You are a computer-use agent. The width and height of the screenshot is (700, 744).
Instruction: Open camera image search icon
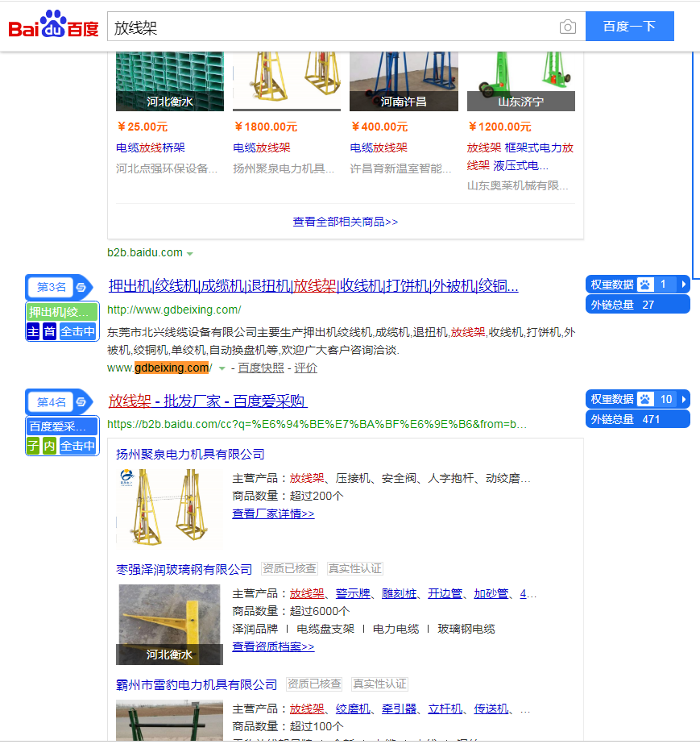click(567, 27)
